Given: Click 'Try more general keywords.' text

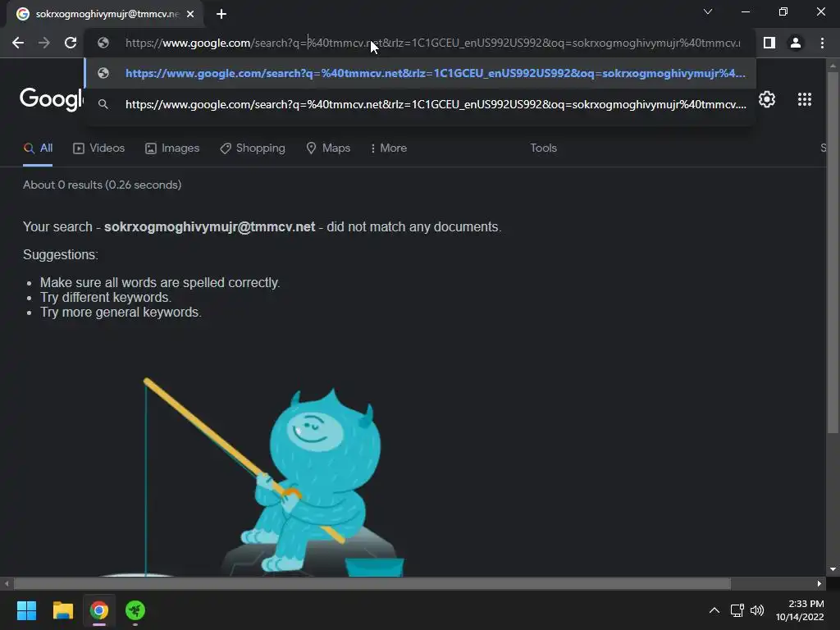Looking at the screenshot, I should pos(121,313).
